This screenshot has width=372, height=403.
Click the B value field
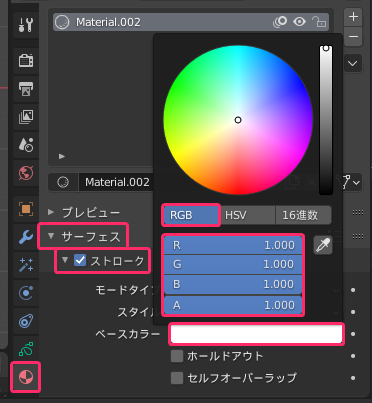click(233, 284)
